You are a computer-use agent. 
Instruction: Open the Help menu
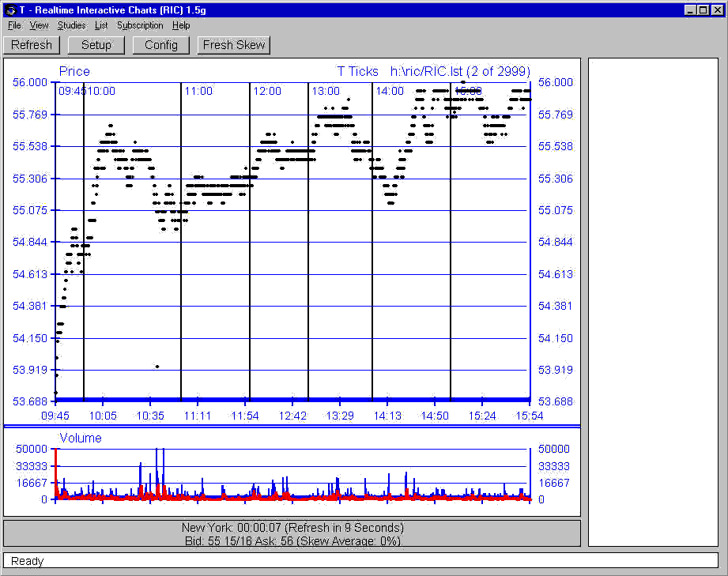click(x=181, y=25)
